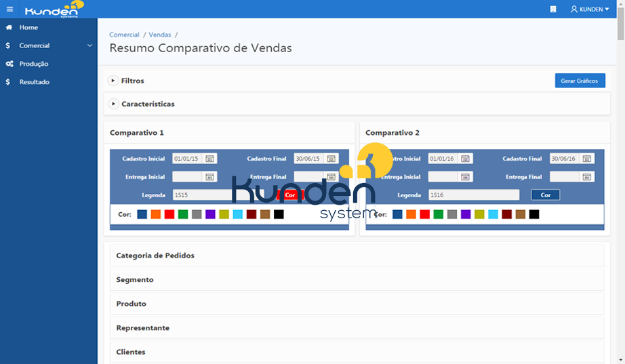Expand the Comercial sidebar menu chevron
625x364 pixels.
[x=89, y=45]
